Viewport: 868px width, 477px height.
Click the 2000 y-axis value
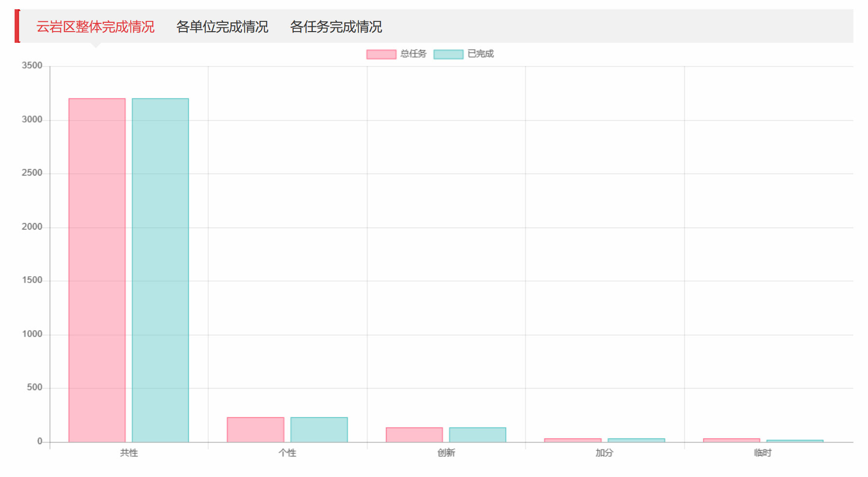click(32, 227)
